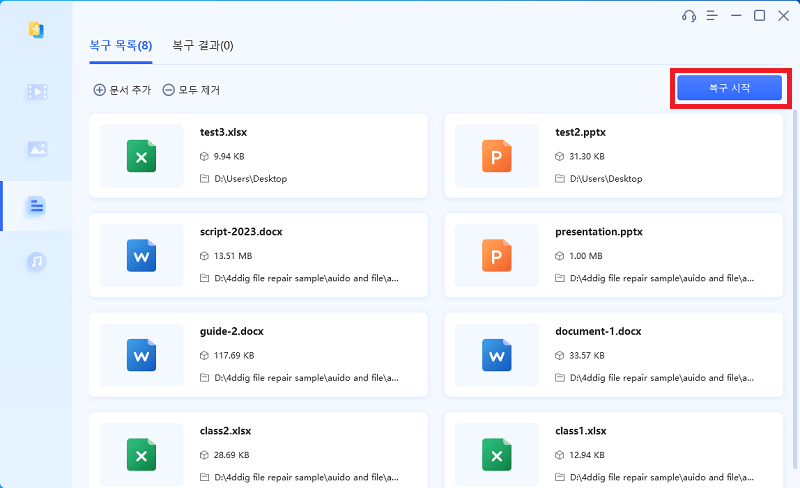Click the 13.51 MB size label
This screenshot has width=800, height=488.
pos(233,256)
